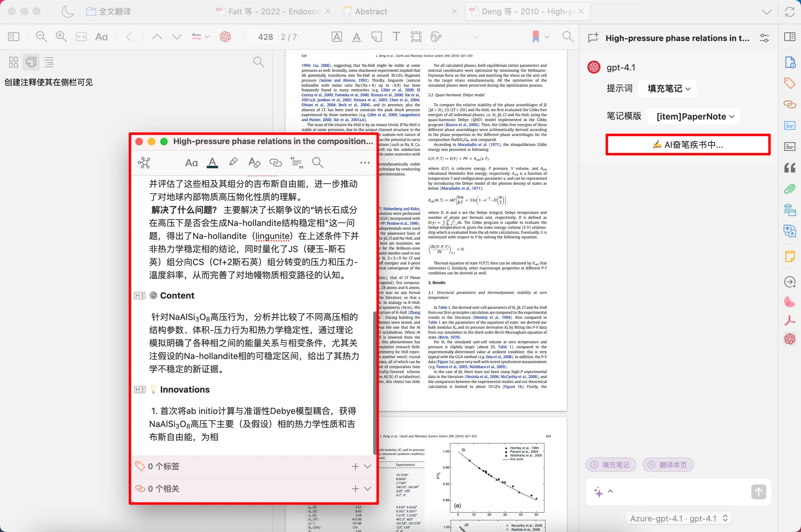This screenshot has width=801, height=532.
Task: Click the page number field showing 428
Action: 265,37
